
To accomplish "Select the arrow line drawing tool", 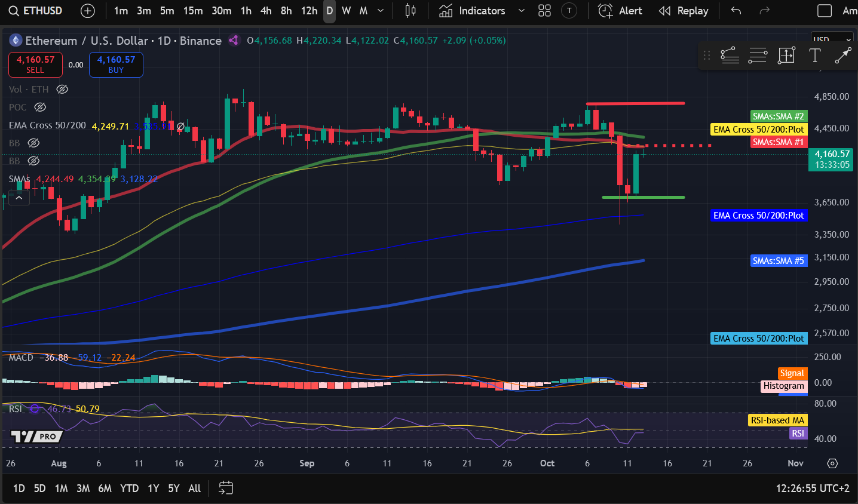I will click(x=842, y=56).
